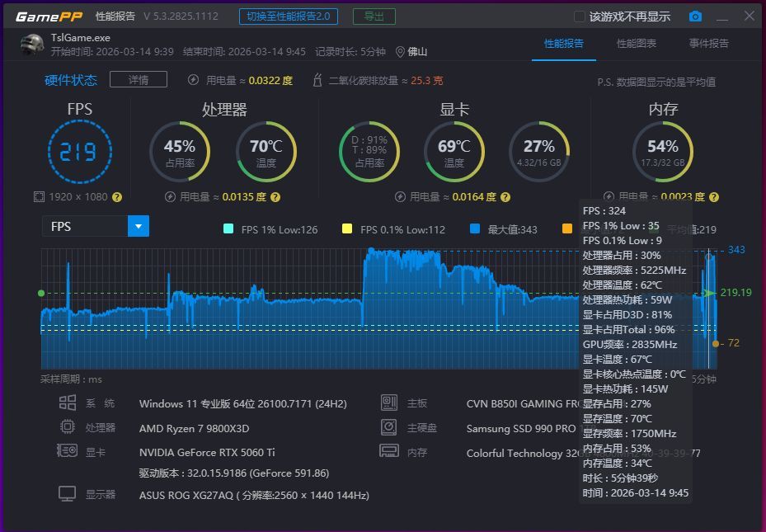Image resolution: width=766 pixels, height=532 pixels.
Task: Click the processor 70℃ temperature gauge
Action: tap(266, 152)
